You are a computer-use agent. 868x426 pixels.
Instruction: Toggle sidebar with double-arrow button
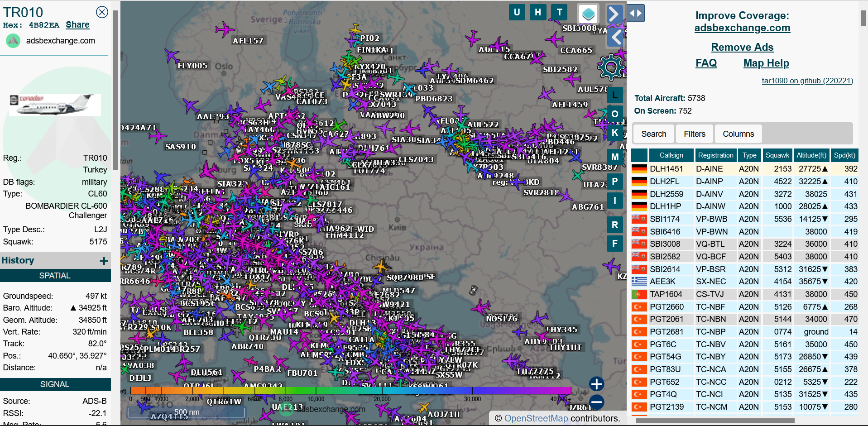(x=636, y=13)
